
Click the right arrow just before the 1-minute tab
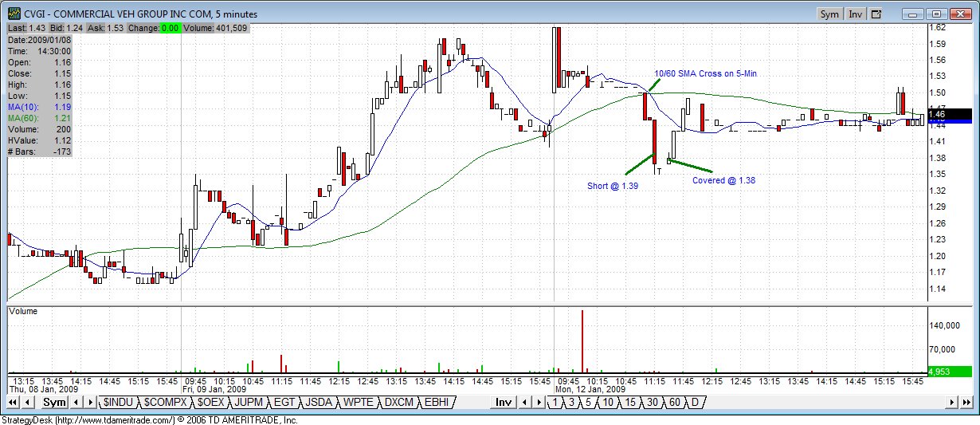coord(539,402)
